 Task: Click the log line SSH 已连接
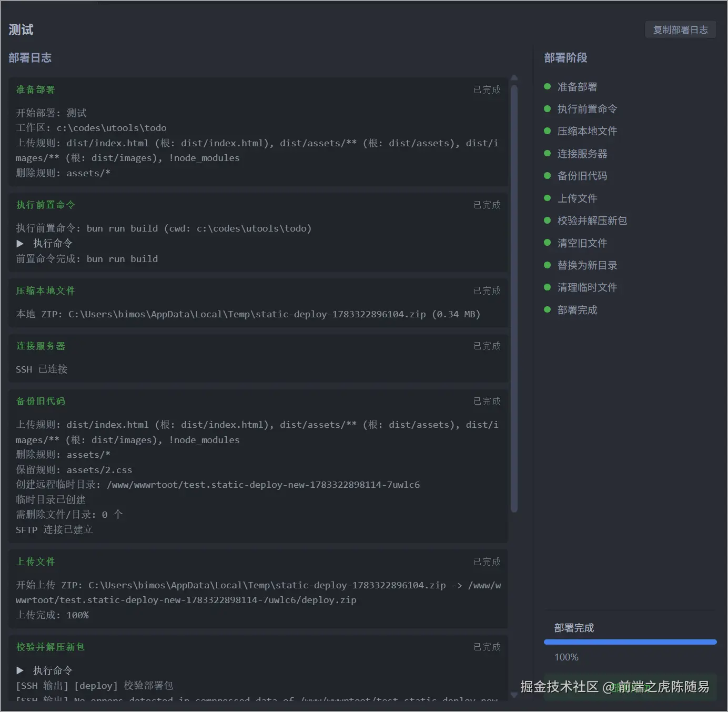[42, 369]
